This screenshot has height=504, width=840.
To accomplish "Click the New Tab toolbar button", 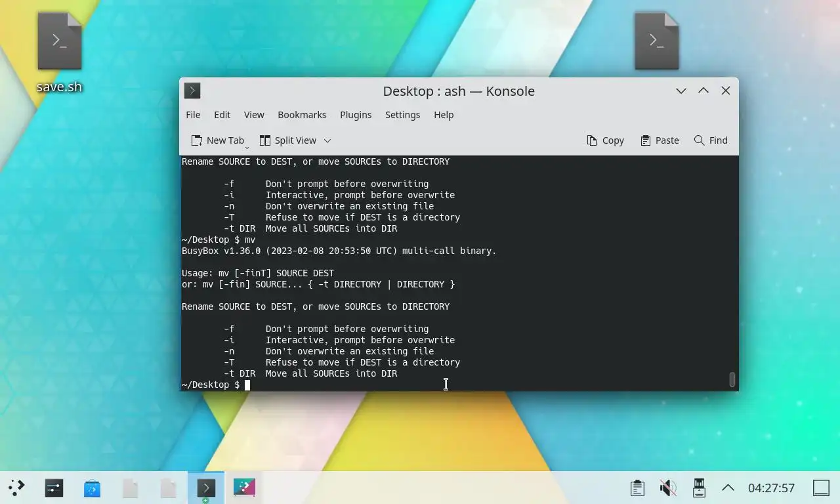I will point(218,140).
